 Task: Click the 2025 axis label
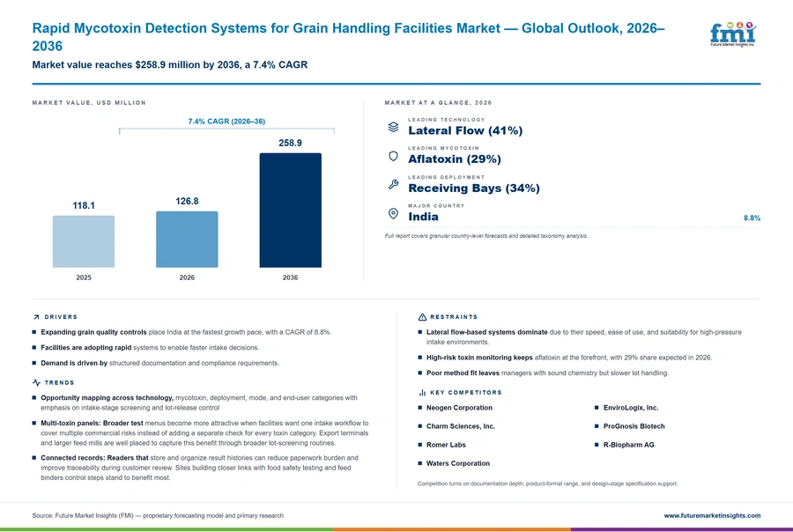(x=84, y=277)
